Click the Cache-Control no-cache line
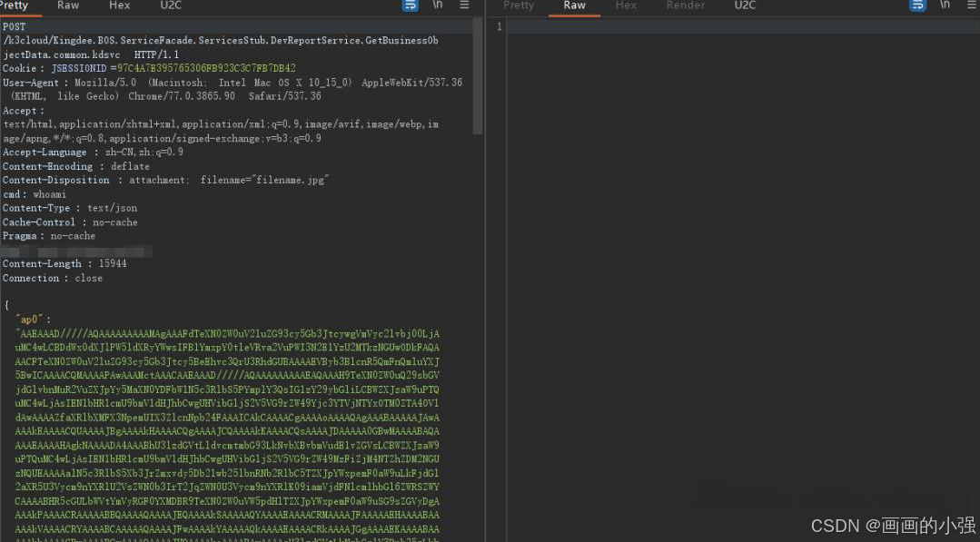Viewport: 980px width, 542px height. coord(70,222)
